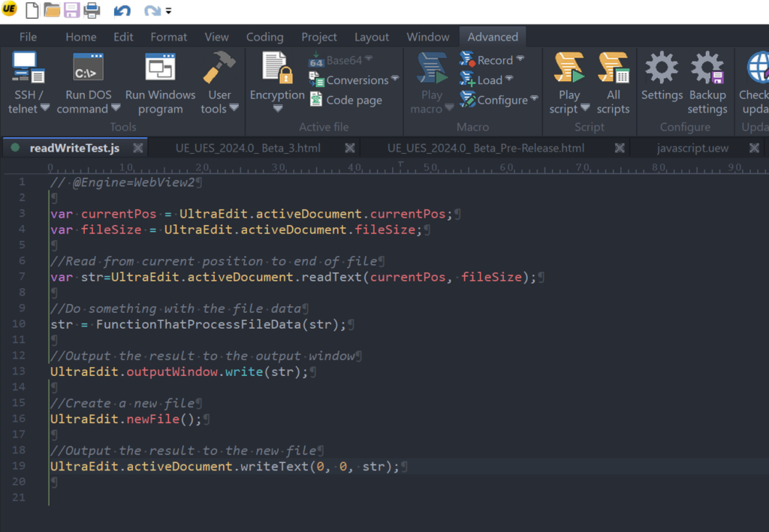This screenshot has height=532, width=769.
Task: Click the Open folder icon in quick access toolbar
Action: pos(52,10)
